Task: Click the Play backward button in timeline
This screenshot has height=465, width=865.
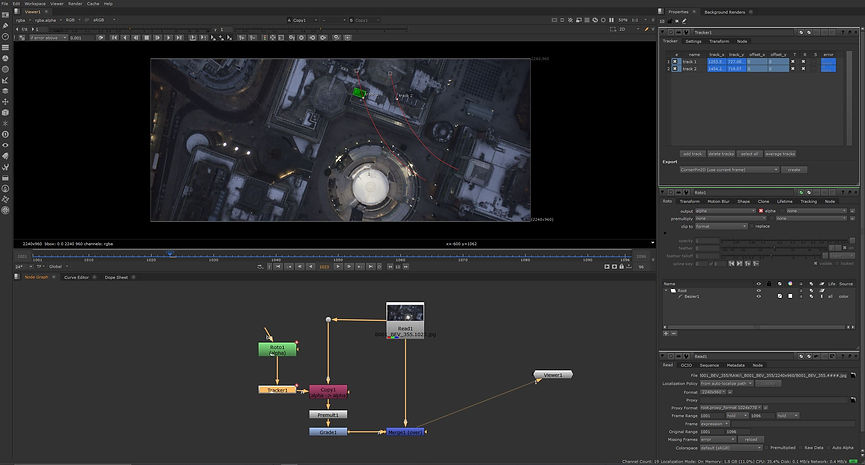Action: (311, 266)
